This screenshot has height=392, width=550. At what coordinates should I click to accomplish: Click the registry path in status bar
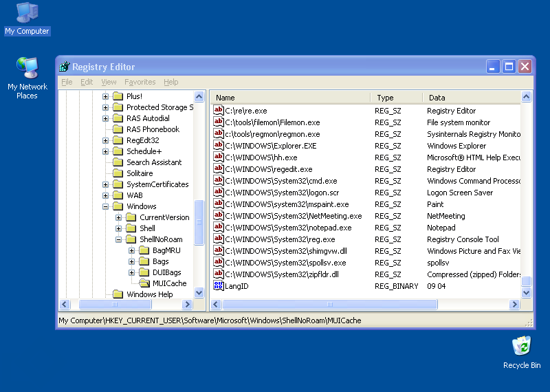pos(210,320)
